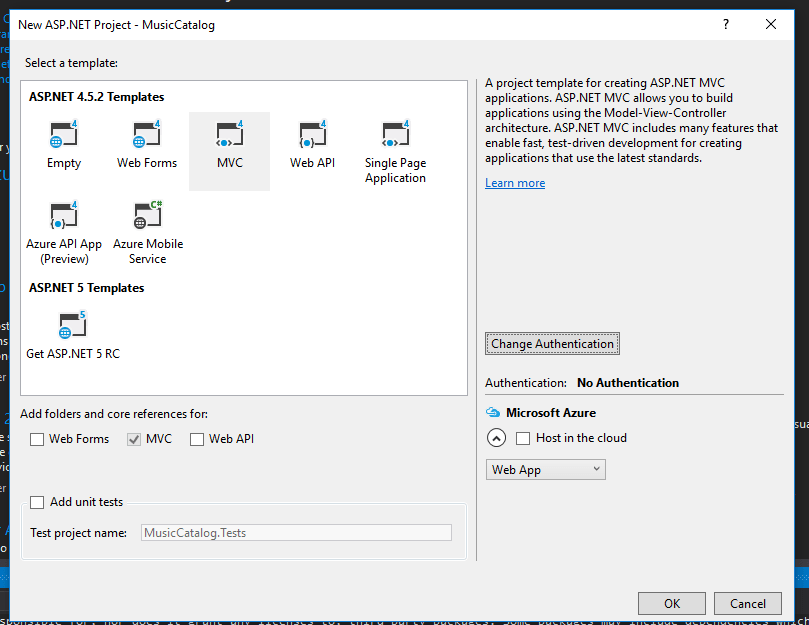The width and height of the screenshot is (809, 625).
Task: Enable the Web Forms core references checkbox
Action: [x=37, y=438]
